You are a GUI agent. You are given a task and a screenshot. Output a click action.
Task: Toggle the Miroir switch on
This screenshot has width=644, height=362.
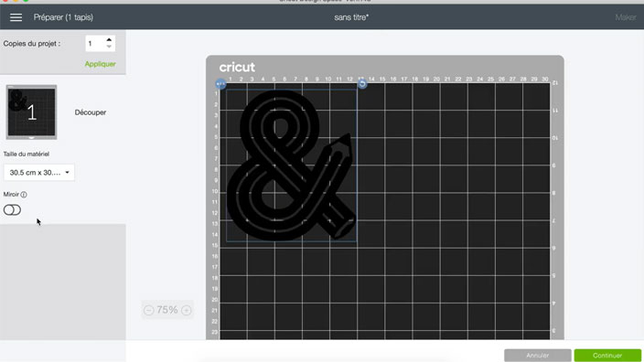[12, 210]
